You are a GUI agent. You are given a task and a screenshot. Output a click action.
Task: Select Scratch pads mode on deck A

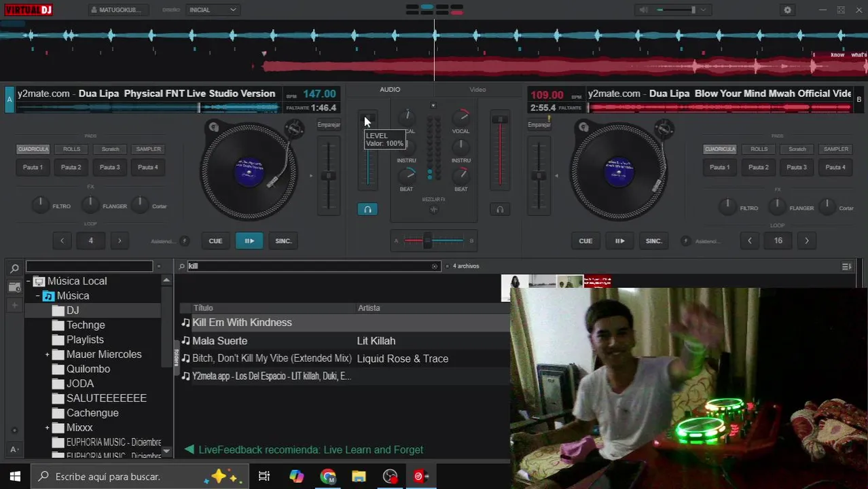click(110, 149)
